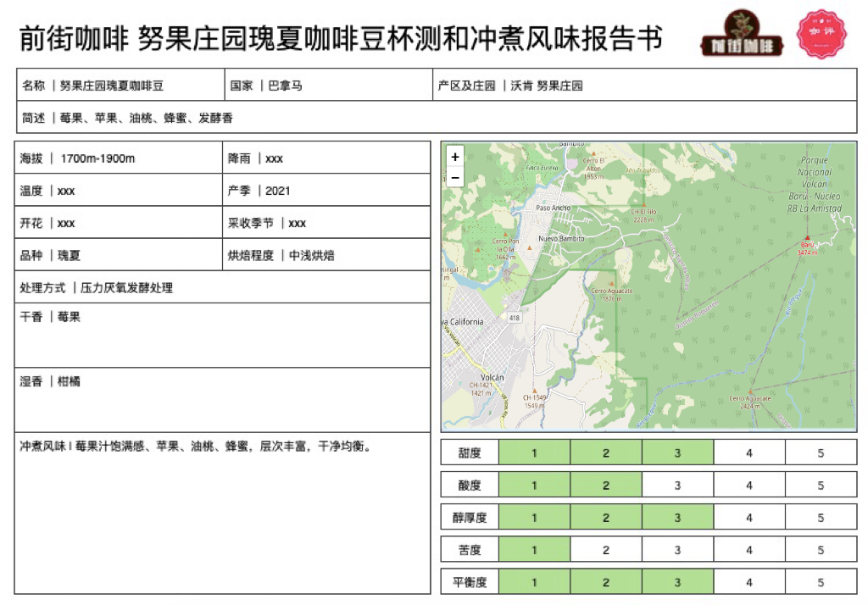Click the Volcán town label on map
The image size is (868, 605).
pos(492,377)
